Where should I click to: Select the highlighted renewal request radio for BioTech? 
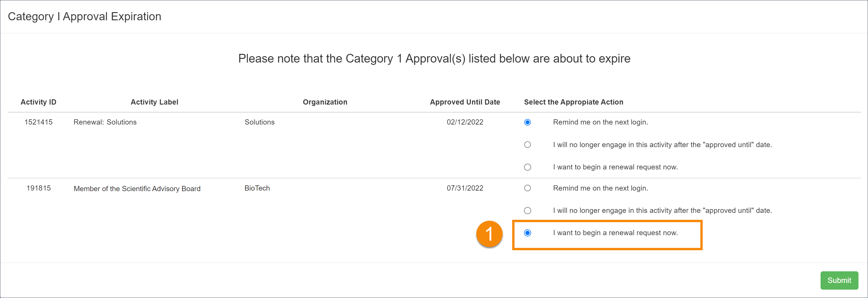coord(527,233)
